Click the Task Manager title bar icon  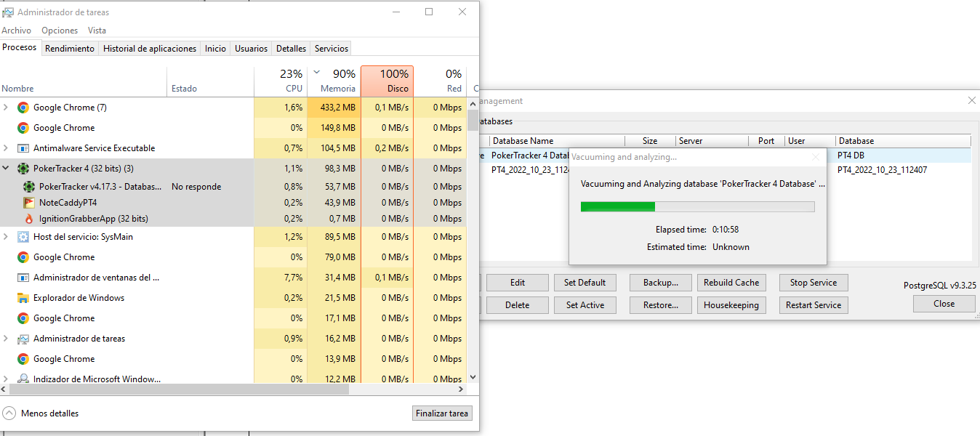pos(8,12)
